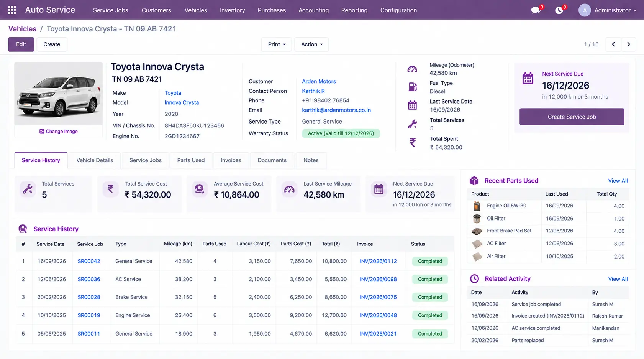Open invoice INV/2026/0098
The height and width of the screenshot is (359, 644).
point(378,279)
